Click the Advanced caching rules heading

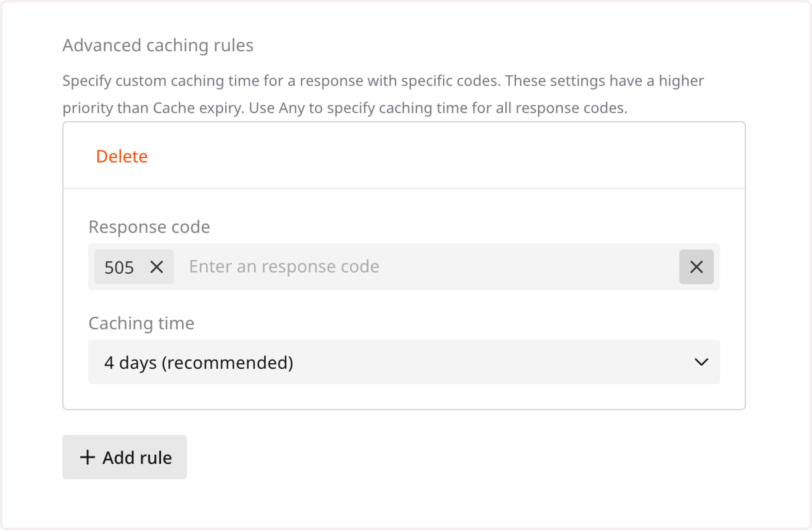pyautogui.click(x=158, y=45)
